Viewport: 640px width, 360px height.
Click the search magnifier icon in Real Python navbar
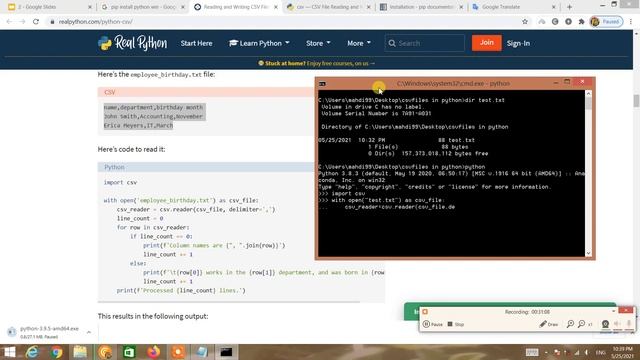tap(392, 43)
